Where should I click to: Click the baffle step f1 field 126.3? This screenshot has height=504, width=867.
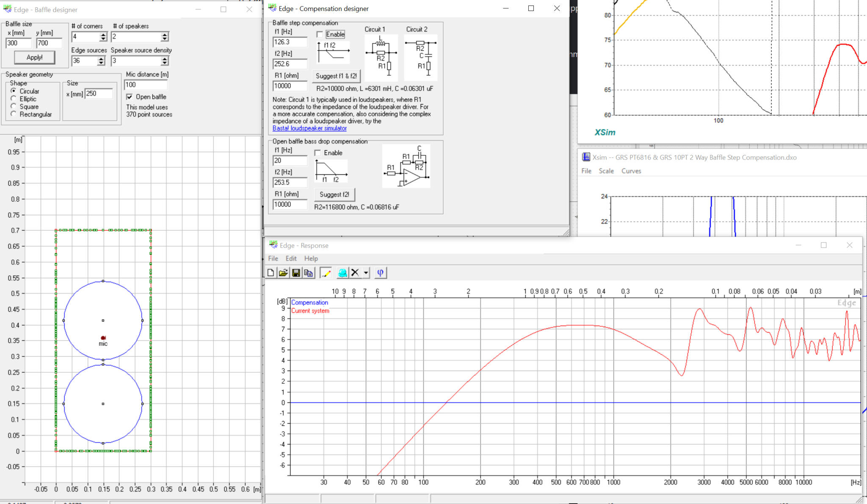tap(290, 42)
